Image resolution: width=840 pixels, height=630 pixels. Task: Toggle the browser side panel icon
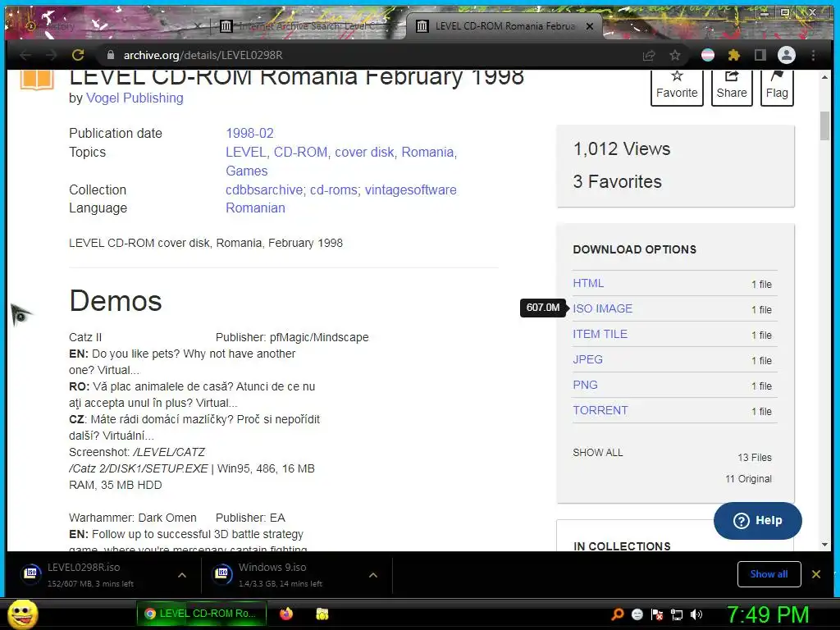(760, 55)
